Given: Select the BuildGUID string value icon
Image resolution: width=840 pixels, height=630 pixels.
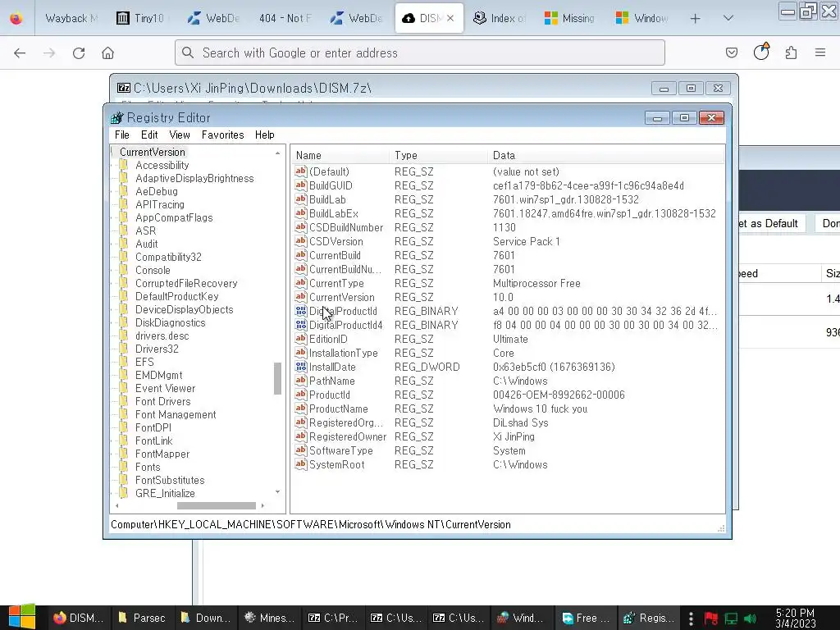Looking at the screenshot, I should 300,185.
